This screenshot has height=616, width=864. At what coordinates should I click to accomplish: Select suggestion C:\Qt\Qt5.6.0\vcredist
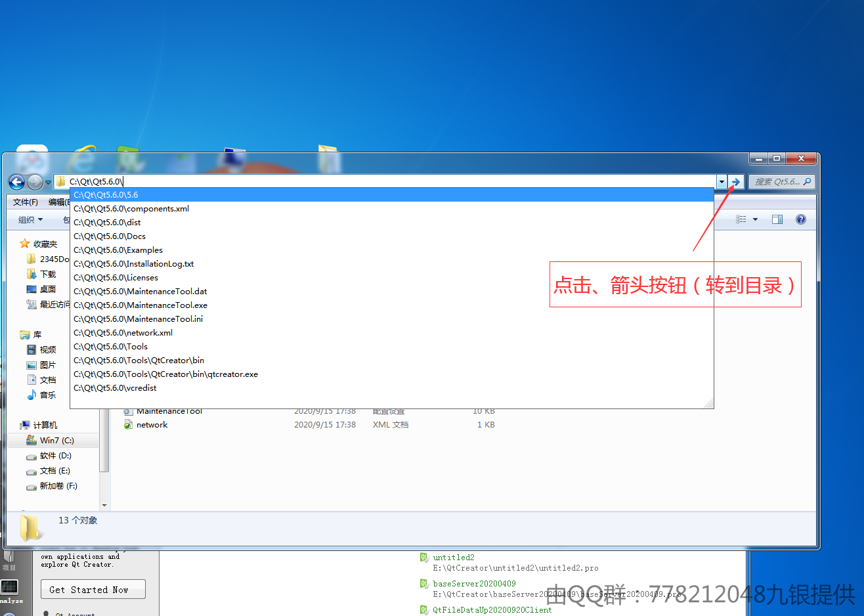click(x=392, y=388)
